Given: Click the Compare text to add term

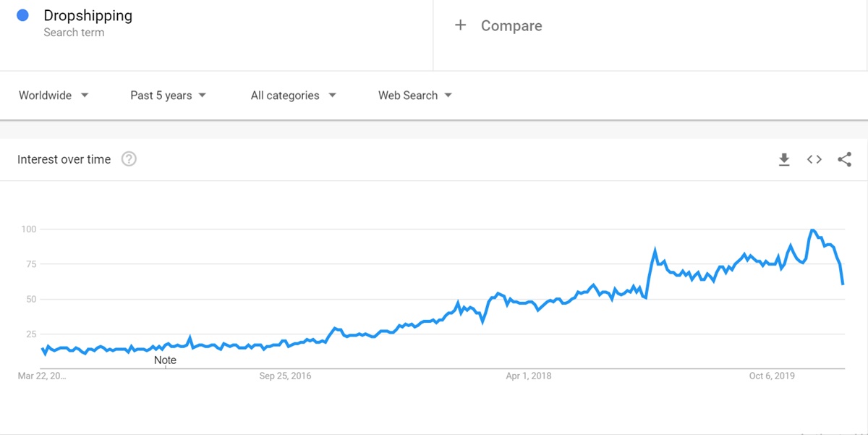Looking at the screenshot, I should click(x=511, y=26).
